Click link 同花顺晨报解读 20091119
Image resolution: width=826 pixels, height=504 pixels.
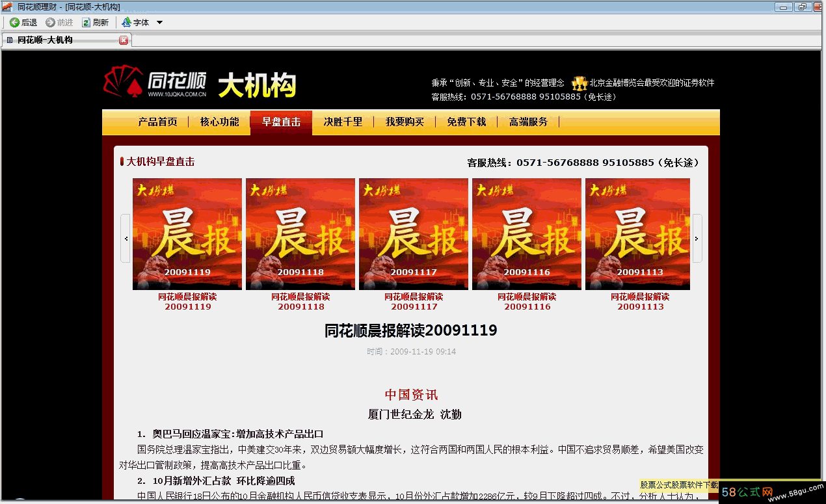point(187,302)
